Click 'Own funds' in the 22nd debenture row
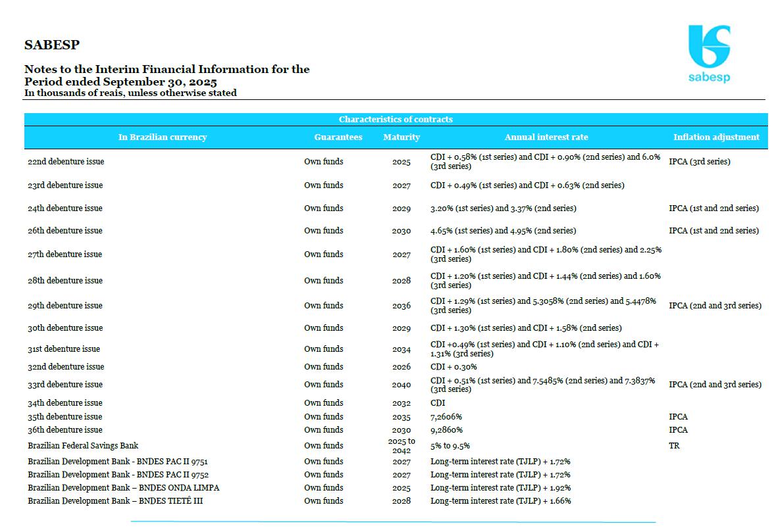Viewport: 772px width, 532px height. click(323, 161)
